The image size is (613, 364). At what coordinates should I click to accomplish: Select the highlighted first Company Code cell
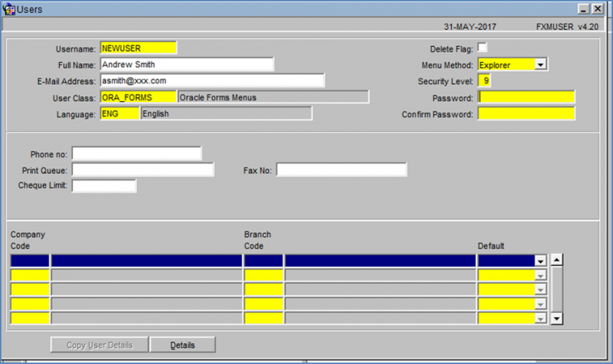[x=30, y=261]
